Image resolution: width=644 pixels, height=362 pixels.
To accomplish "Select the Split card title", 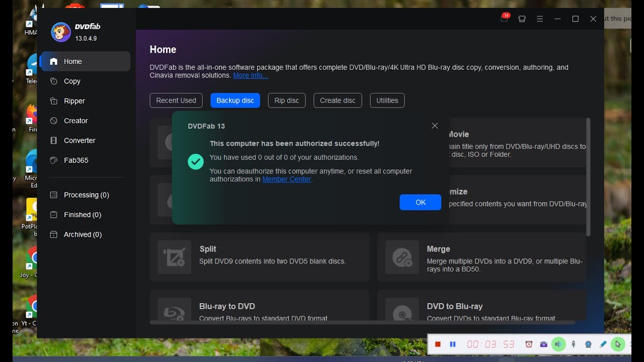I will (208, 249).
